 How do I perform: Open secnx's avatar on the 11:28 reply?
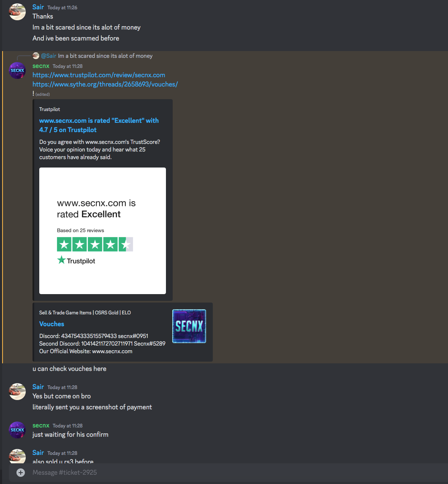coord(17,71)
